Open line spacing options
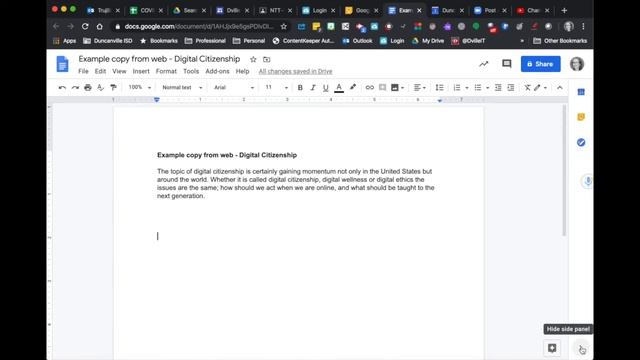Screen dimensions: 640x360 [439, 87]
